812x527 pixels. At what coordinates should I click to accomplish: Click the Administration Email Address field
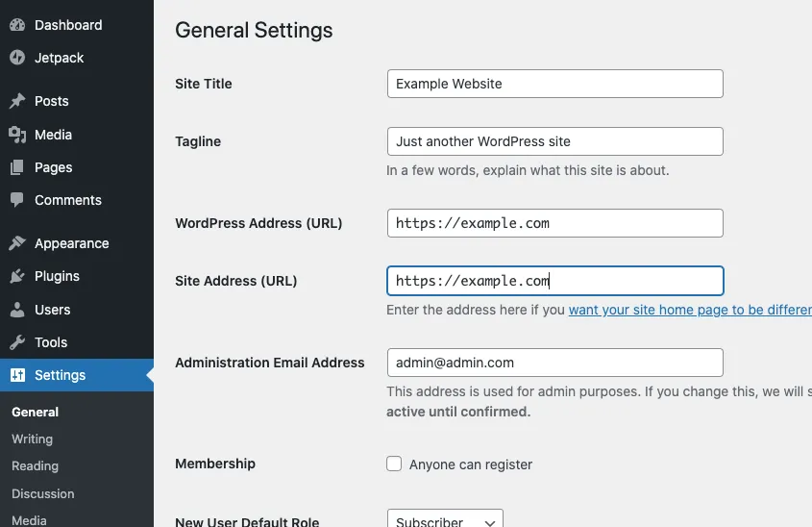[x=555, y=363]
